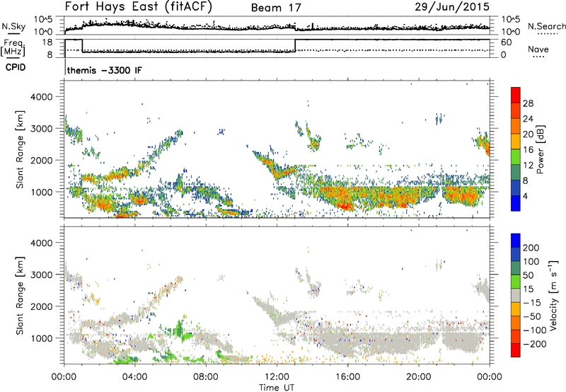Click the velocity panel 'Slant Range [km]' label
This screenshot has width=566, height=392.
(x=20, y=295)
